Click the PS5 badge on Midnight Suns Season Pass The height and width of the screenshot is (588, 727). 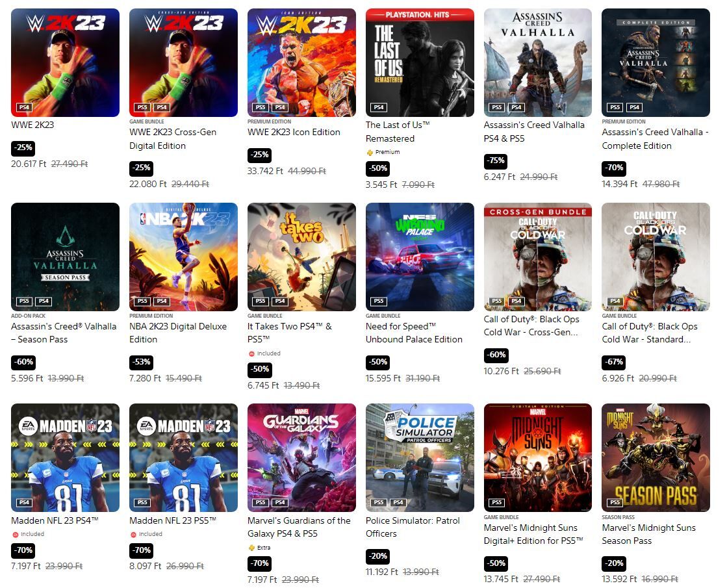[x=615, y=502]
